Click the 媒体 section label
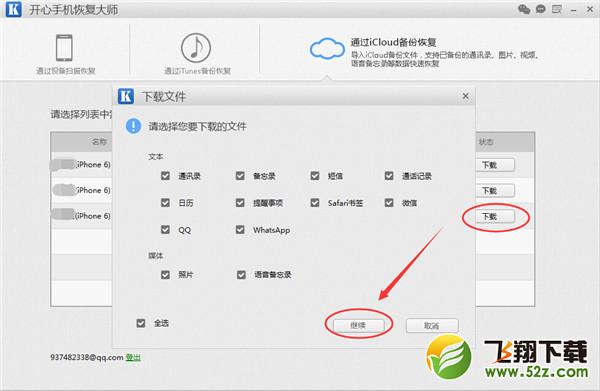The height and width of the screenshot is (391, 600). pos(156,255)
